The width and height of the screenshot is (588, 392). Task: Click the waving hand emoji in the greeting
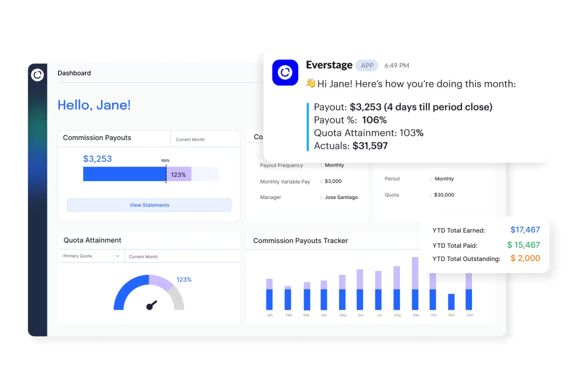point(311,83)
